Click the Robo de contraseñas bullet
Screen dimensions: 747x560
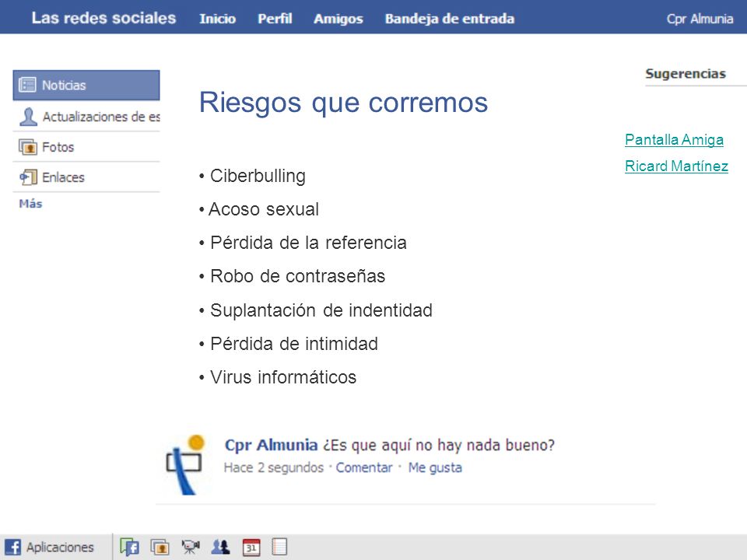tap(297, 275)
